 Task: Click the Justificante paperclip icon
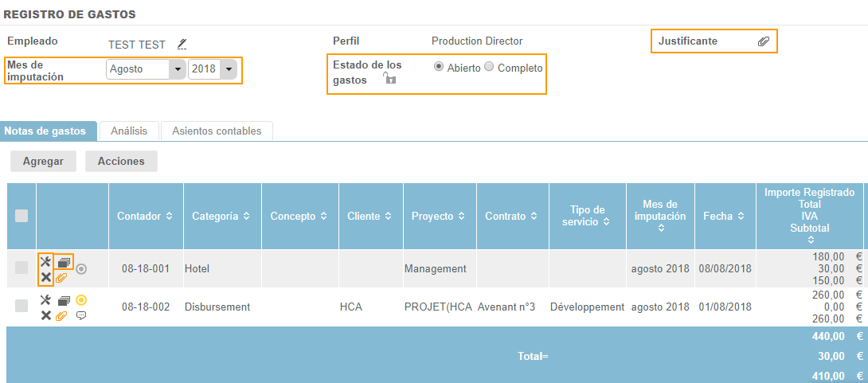pyautogui.click(x=763, y=41)
